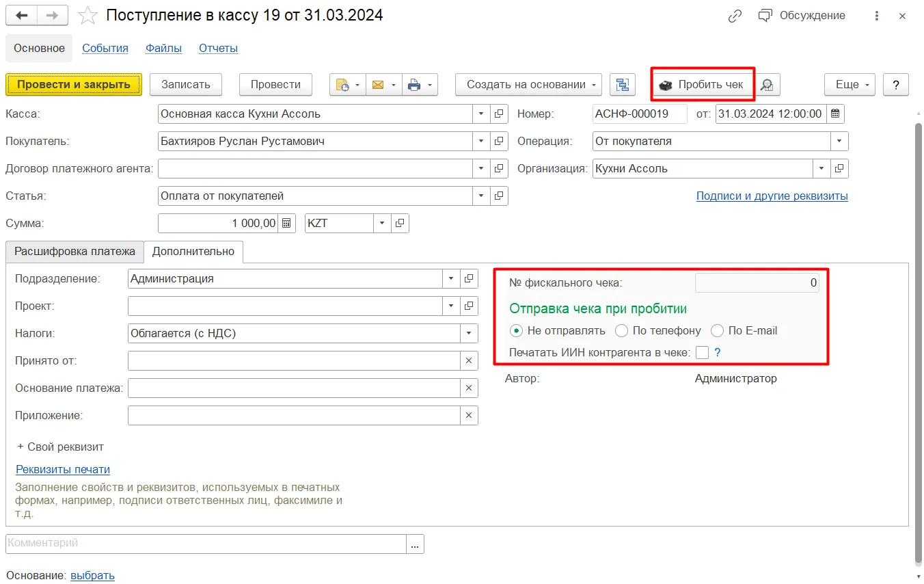The height and width of the screenshot is (584, 924).
Task: Enable Печатать ИИН контрагента в чеке checkbox
Action: pyautogui.click(x=702, y=353)
